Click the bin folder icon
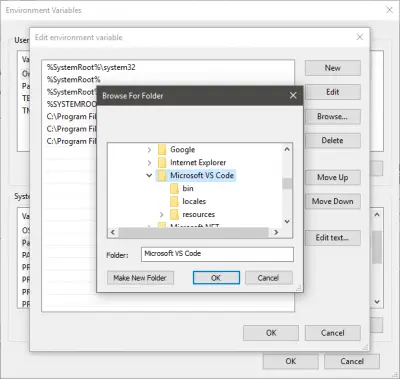 (x=174, y=189)
